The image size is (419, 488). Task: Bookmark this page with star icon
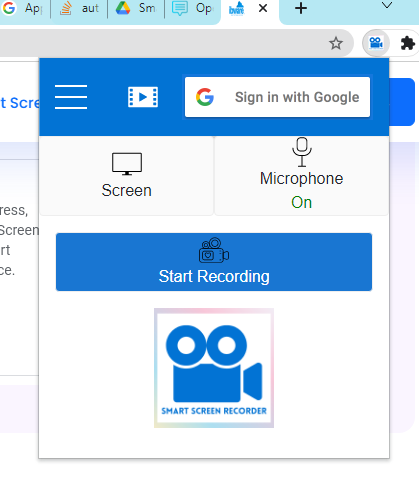[x=336, y=43]
